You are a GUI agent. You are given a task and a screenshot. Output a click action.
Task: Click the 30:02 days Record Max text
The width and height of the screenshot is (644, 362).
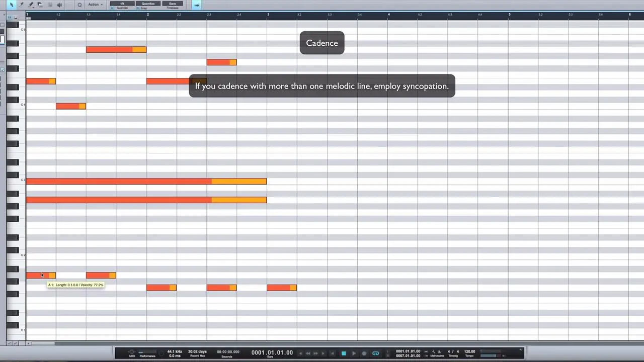(197, 351)
